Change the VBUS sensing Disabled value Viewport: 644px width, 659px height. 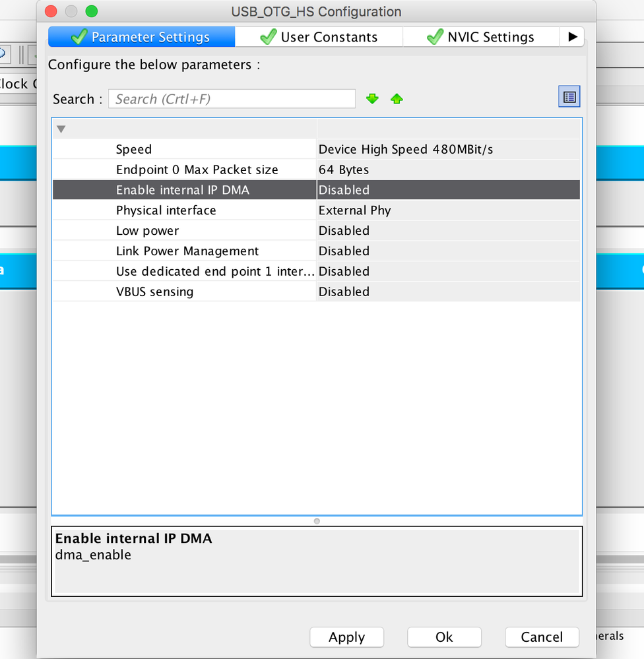449,292
